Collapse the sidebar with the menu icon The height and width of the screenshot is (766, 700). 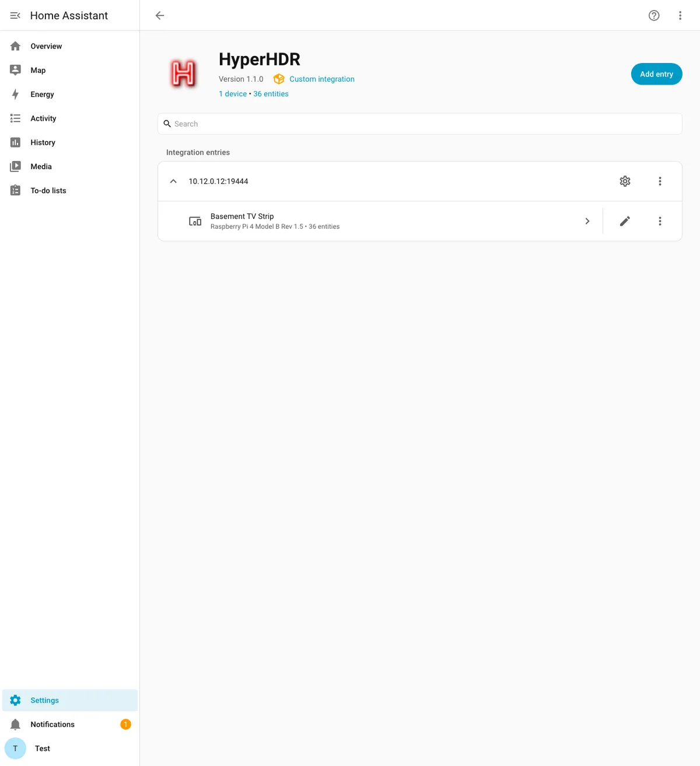click(x=16, y=15)
